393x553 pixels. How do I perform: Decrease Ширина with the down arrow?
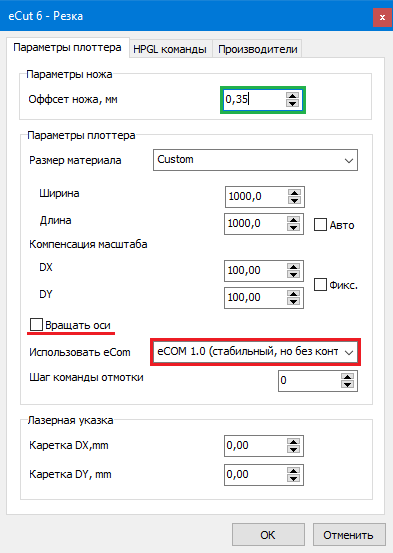coord(294,201)
